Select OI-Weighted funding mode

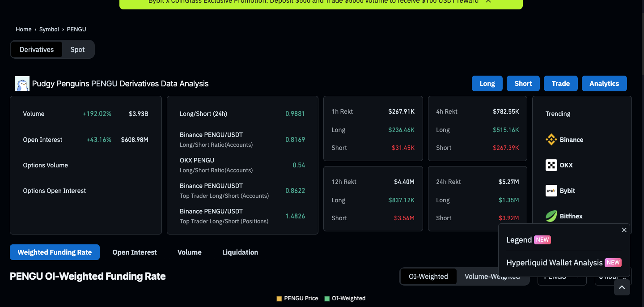(428, 277)
